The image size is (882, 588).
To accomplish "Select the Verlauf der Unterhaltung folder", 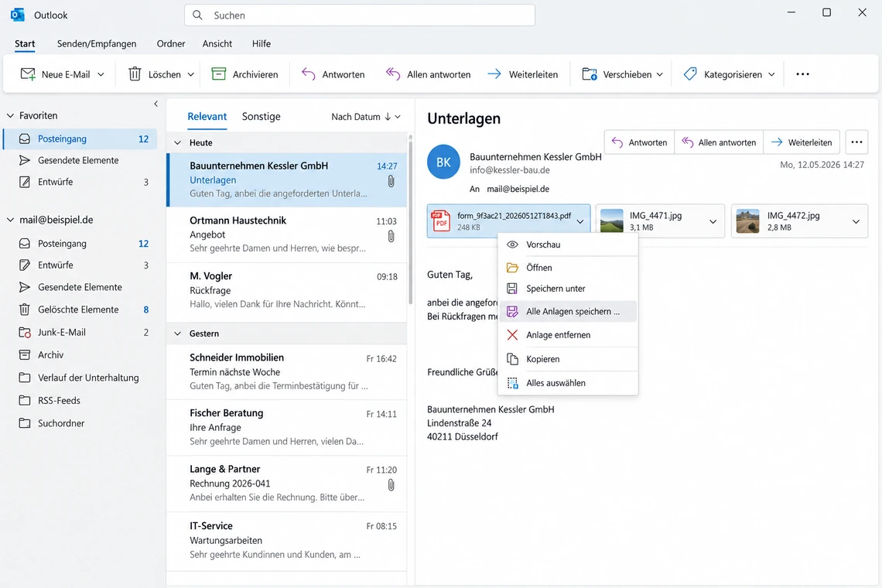I will tap(80, 378).
